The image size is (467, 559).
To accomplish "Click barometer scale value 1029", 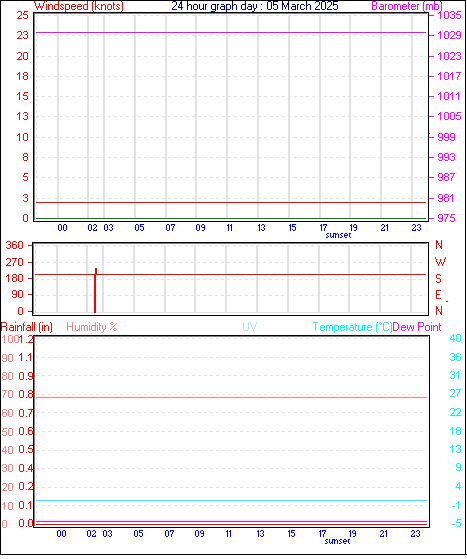I will coord(449,35).
